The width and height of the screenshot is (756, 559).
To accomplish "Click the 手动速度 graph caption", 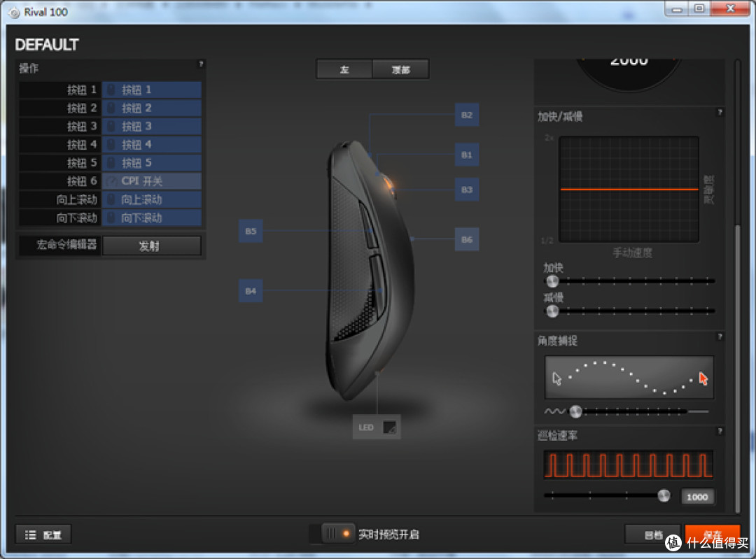I will pos(633,253).
